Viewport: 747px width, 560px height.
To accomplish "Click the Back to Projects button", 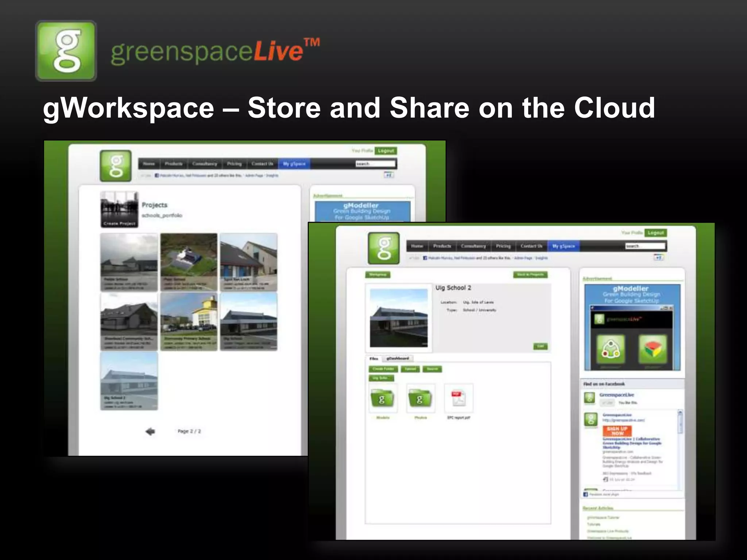I will (530, 275).
